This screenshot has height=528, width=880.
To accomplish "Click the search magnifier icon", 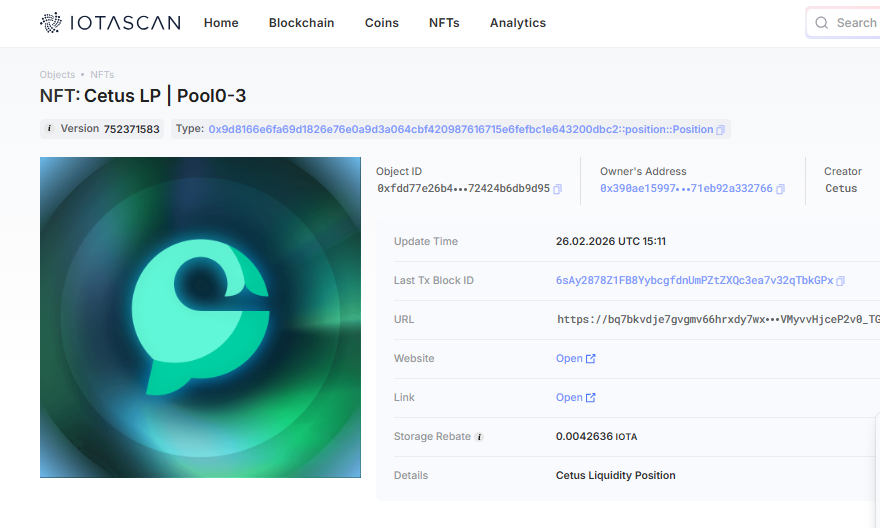I will 822,23.
